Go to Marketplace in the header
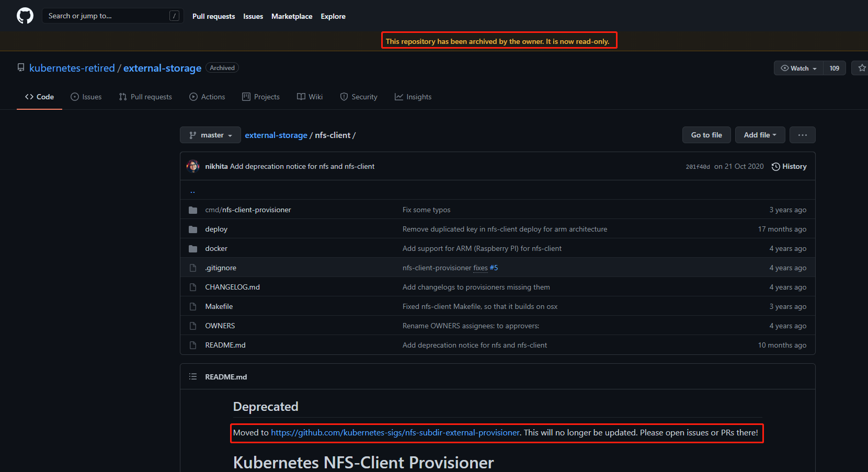The height and width of the screenshot is (472, 868). tap(292, 16)
